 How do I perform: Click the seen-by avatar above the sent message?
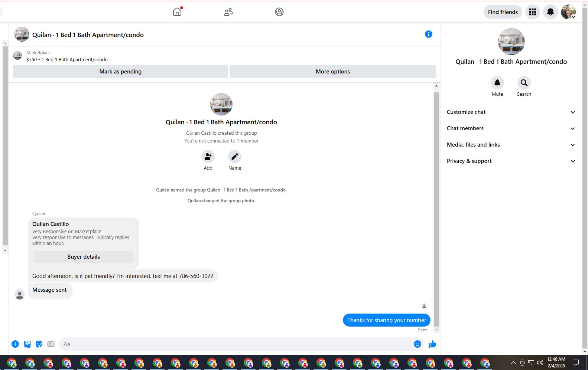pos(424,306)
